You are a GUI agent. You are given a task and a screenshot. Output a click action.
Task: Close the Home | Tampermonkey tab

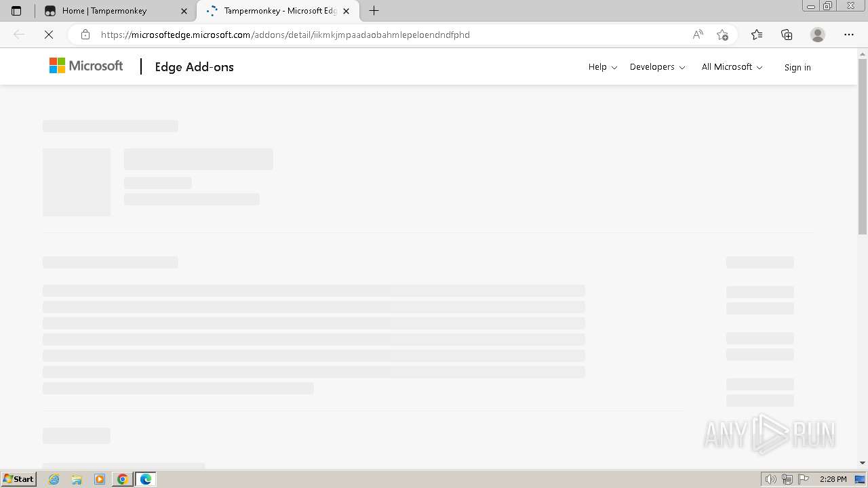click(x=184, y=11)
